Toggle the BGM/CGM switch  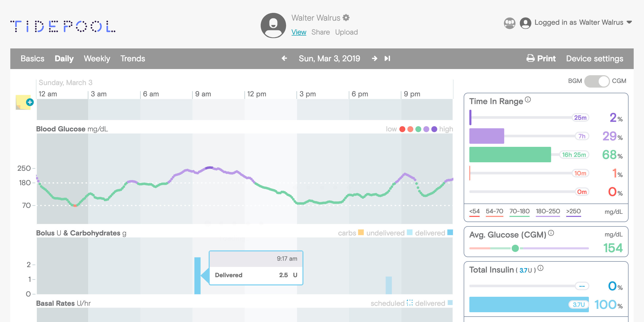[597, 81]
